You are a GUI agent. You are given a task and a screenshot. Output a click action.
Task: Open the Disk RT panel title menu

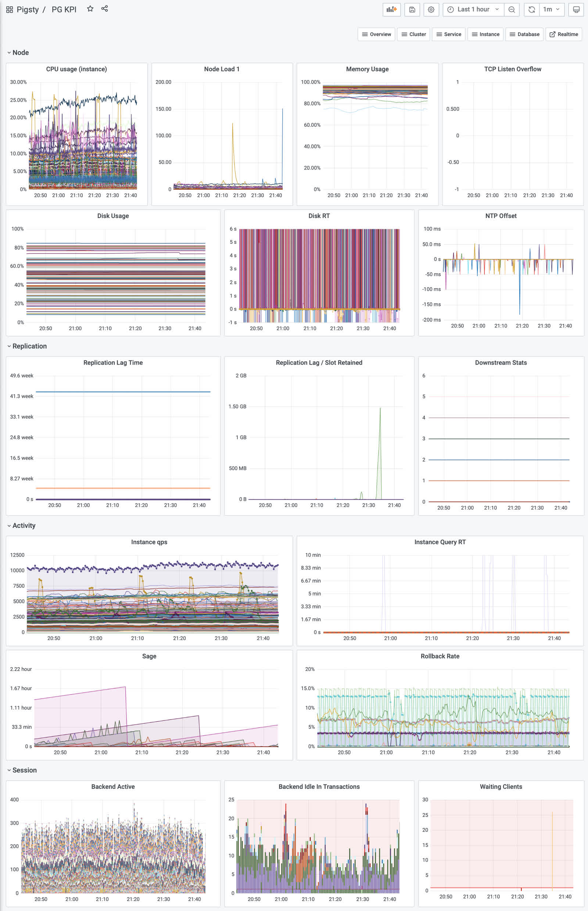pos(319,216)
